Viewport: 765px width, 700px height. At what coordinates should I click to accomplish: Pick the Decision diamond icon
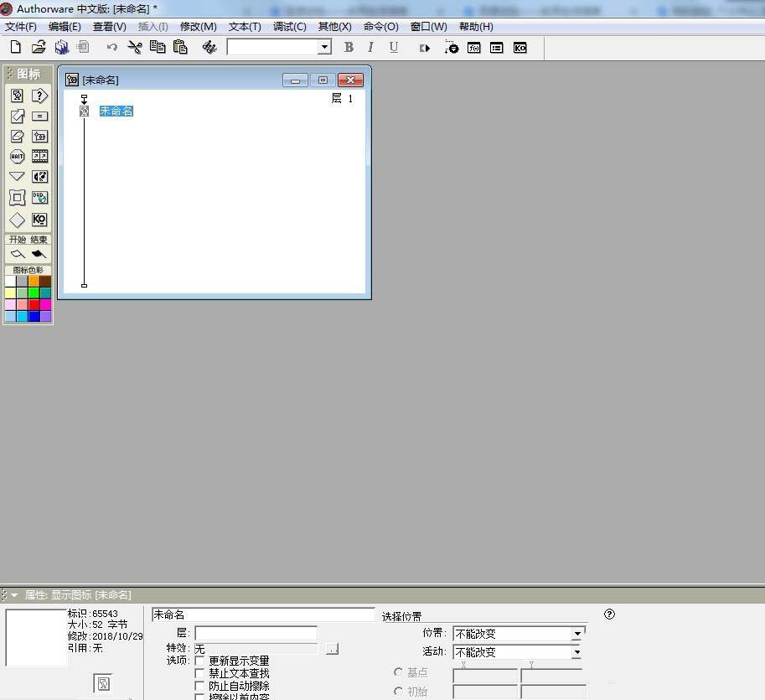[17, 220]
